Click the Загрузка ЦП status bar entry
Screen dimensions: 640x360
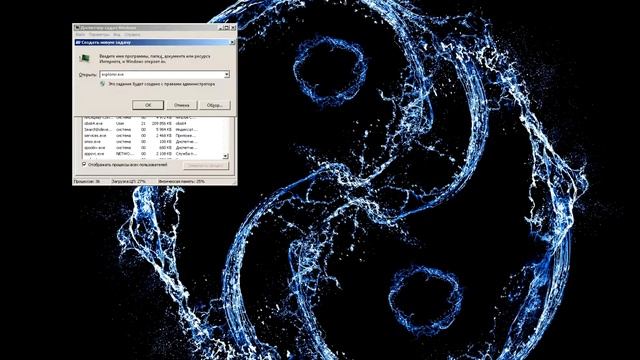(x=129, y=181)
